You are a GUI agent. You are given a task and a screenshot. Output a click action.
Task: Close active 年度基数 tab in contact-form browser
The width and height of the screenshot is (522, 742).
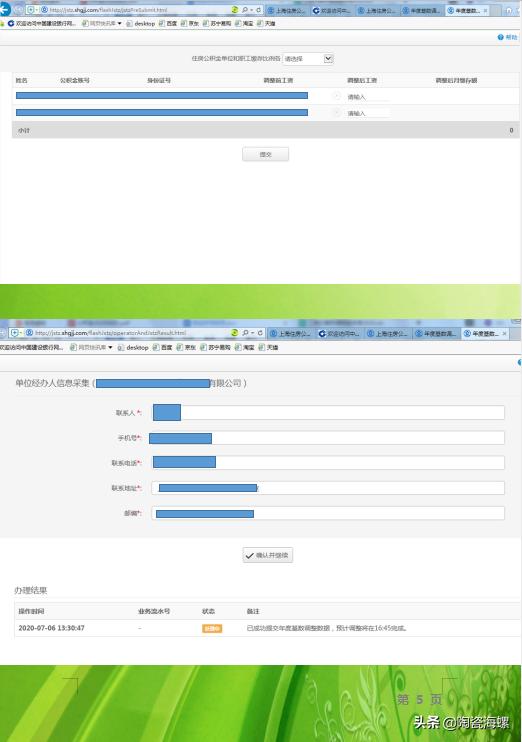pos(504,334)
